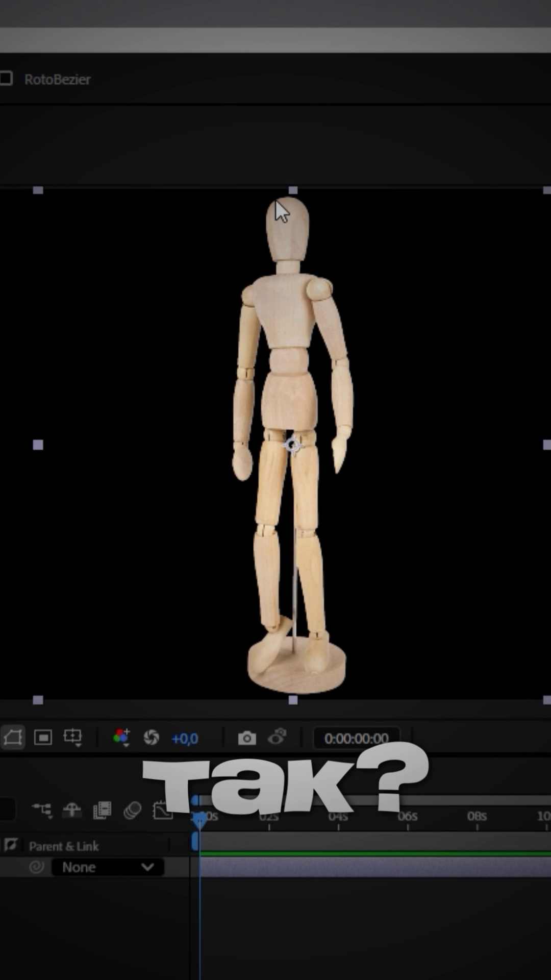Open the graph editor icon
This screenshot has width=551, height=980.
point(162,810)
